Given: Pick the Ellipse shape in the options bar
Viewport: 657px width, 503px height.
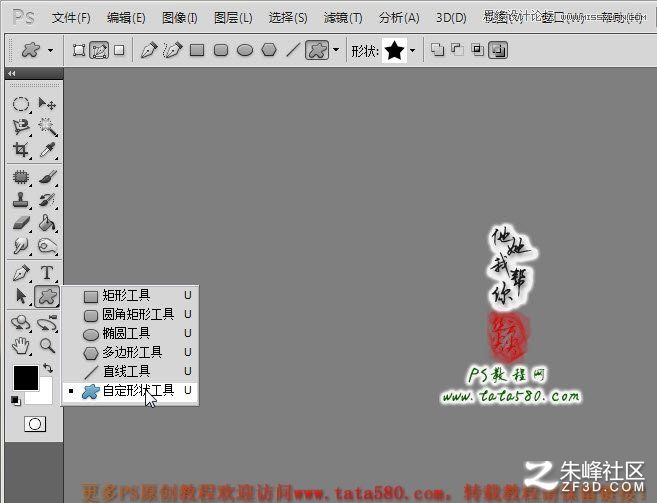Looking at the screenshot, I should tap(245, 50).
